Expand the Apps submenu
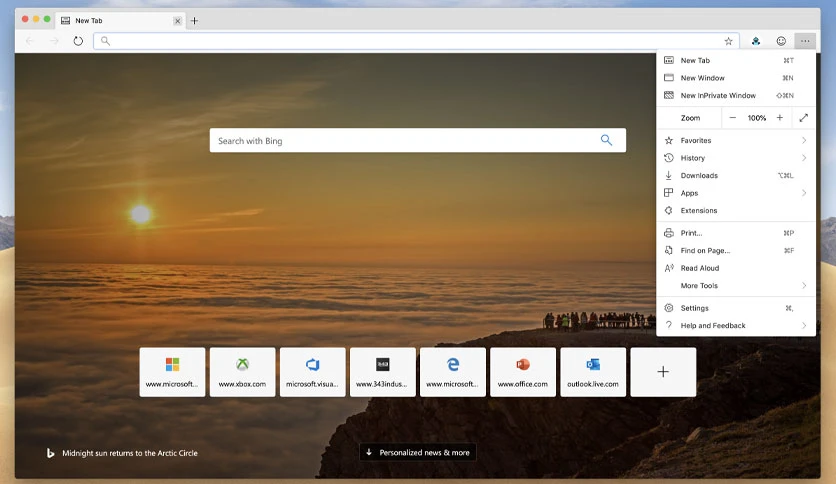The height and width of the screenshot is (484, 836). pos(736,193)
